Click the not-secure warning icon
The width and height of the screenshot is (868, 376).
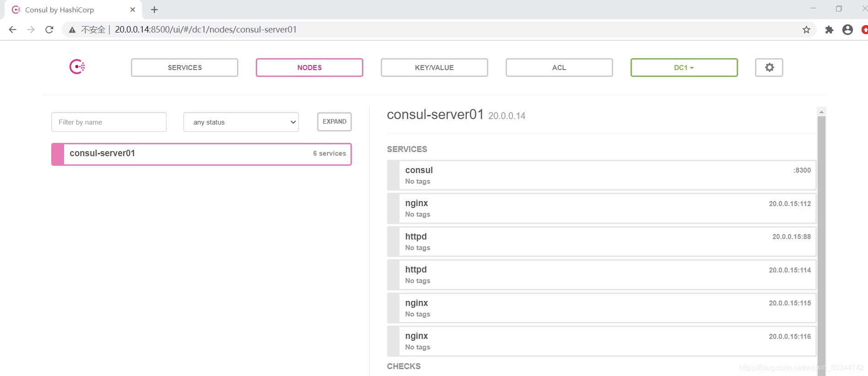point(72,30)
